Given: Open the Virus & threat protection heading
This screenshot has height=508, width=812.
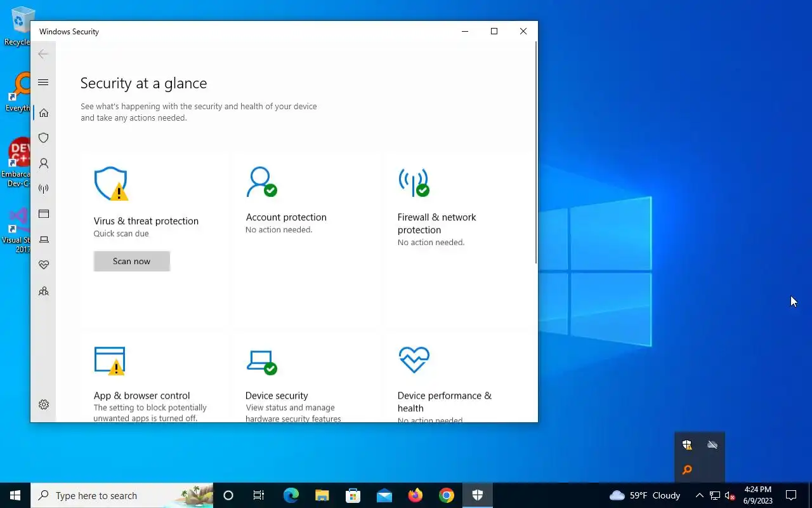Looking at the screenshot, I should 146,221.
